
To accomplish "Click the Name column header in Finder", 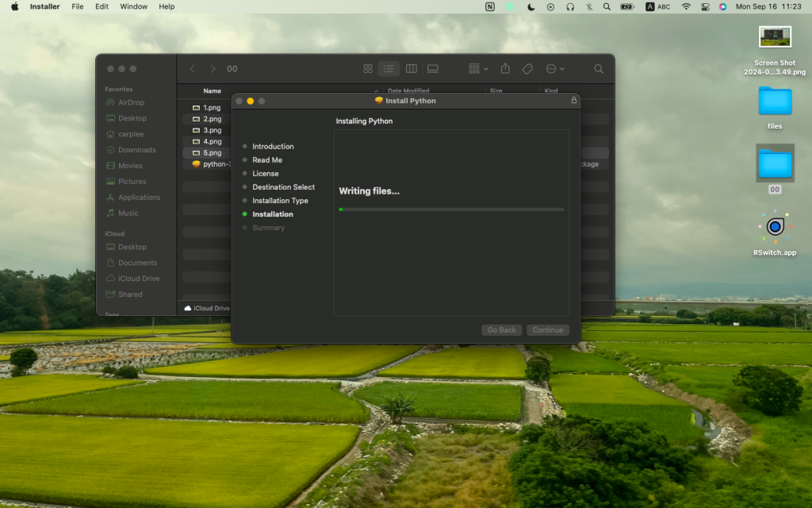I will tap(212, 90).
